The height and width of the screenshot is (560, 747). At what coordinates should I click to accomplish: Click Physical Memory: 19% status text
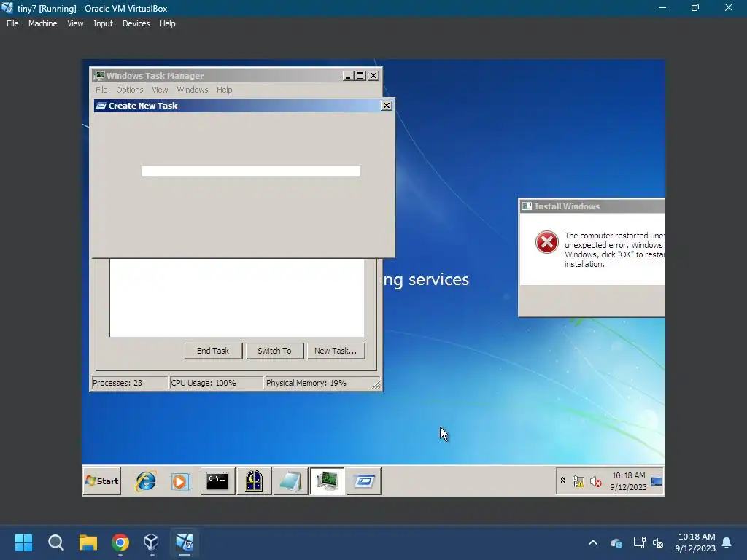click(x=306, y=383)
